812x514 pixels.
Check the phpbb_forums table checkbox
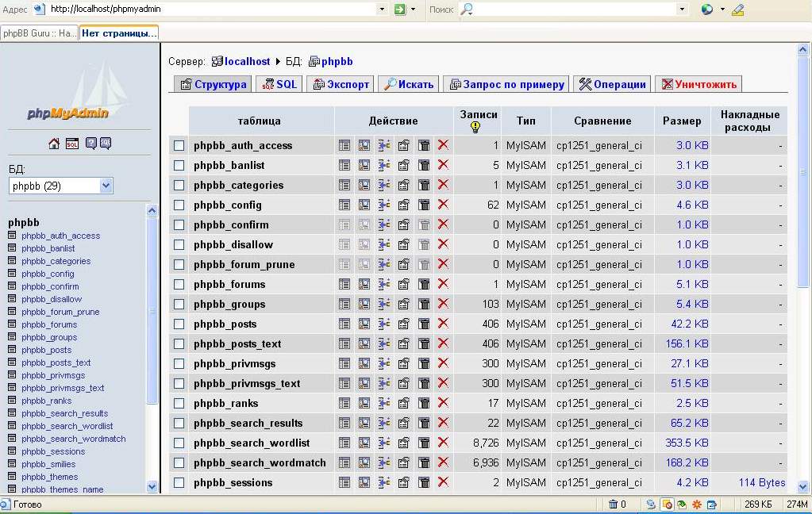click(179, 285)
